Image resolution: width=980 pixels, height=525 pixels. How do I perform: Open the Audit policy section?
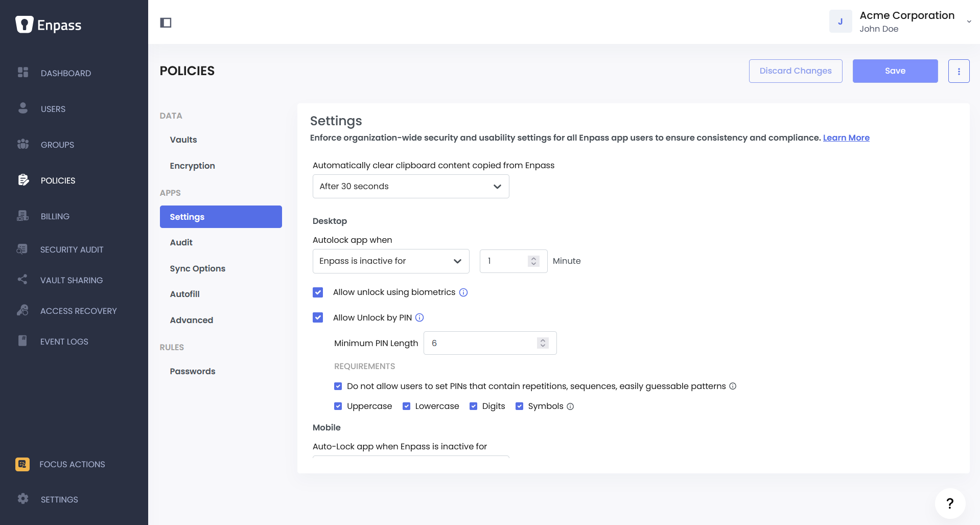coord(181,242)
